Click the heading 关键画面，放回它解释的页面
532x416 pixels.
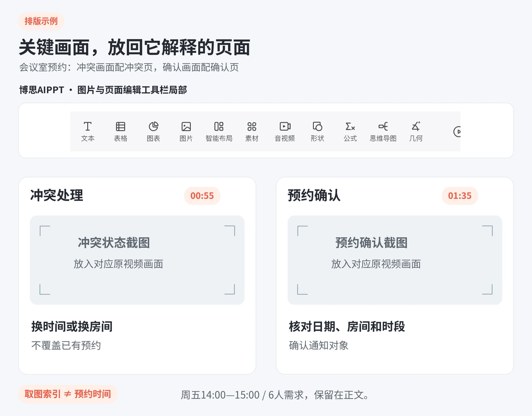pyautogui.click(x=135, y=47)
